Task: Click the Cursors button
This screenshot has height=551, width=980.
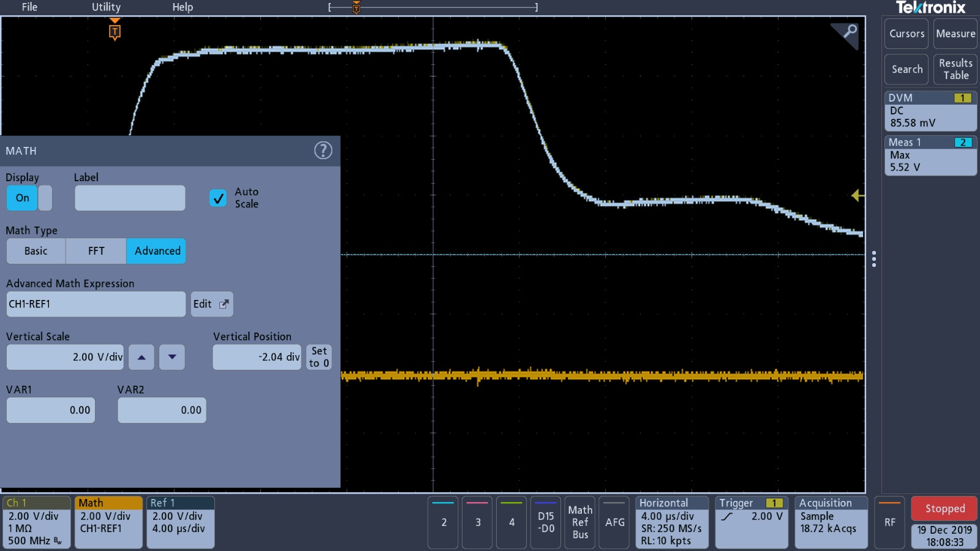Action: click(x=907, y=34)
